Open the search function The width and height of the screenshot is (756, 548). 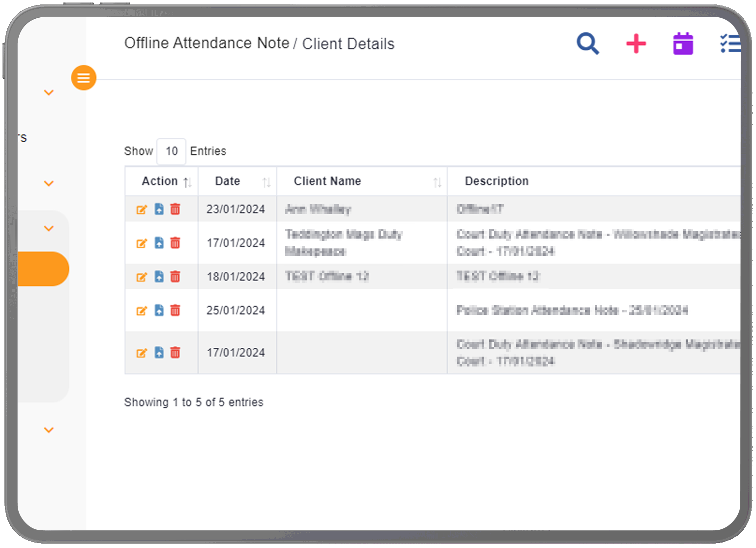coord(588,44)
